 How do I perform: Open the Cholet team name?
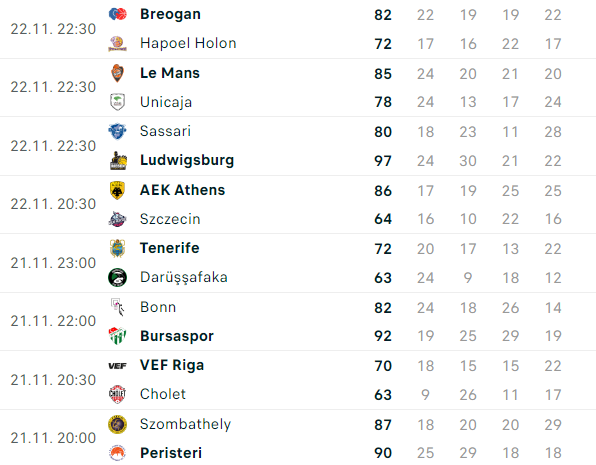click(163, 394)
